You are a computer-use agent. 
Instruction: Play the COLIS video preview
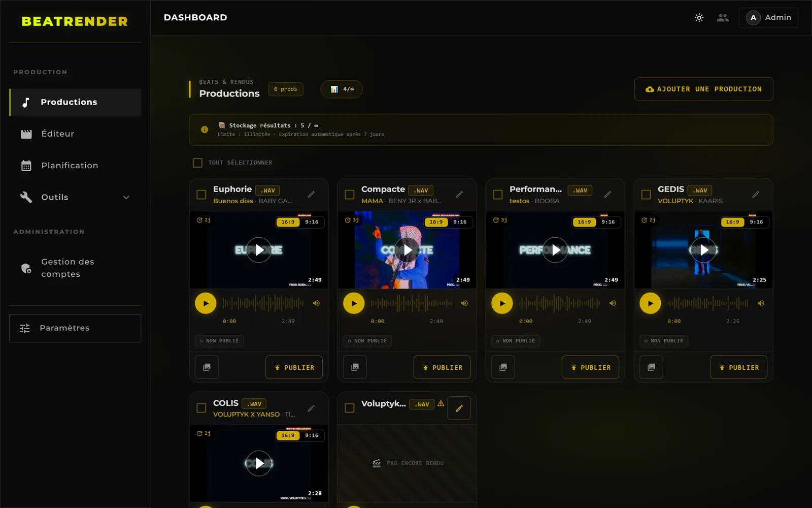point(259,463)
